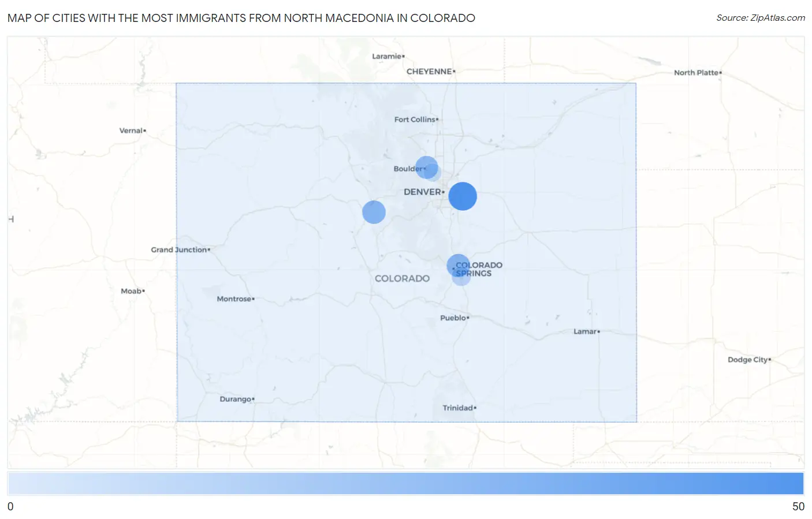
Task: Click the COLORADO SPRINGS label
Action: (x=479, y=270)
